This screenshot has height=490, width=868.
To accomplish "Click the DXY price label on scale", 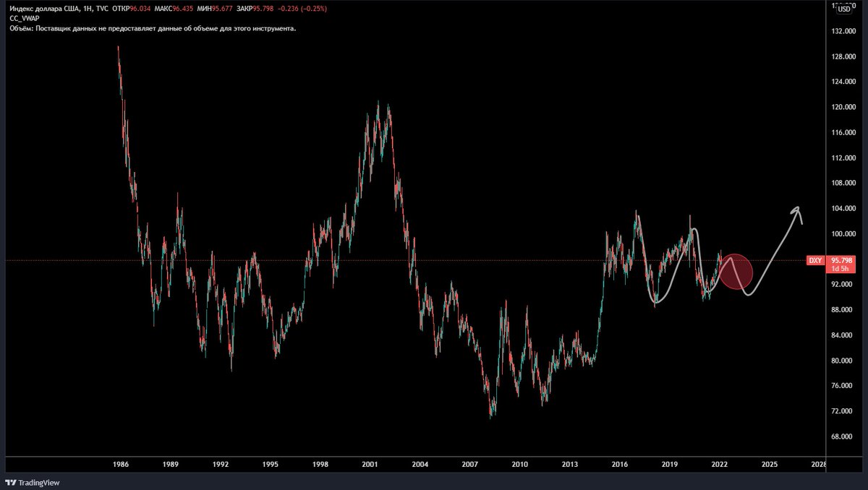I will [x=814, y=260].
